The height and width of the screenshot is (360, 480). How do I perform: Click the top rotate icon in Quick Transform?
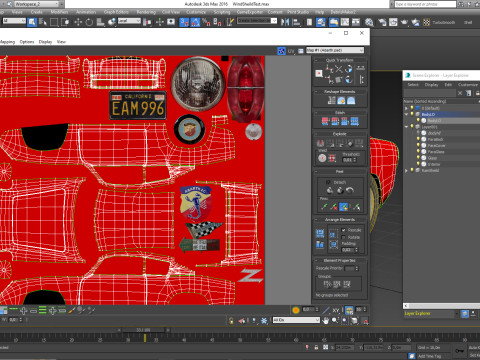pos(349,69)
